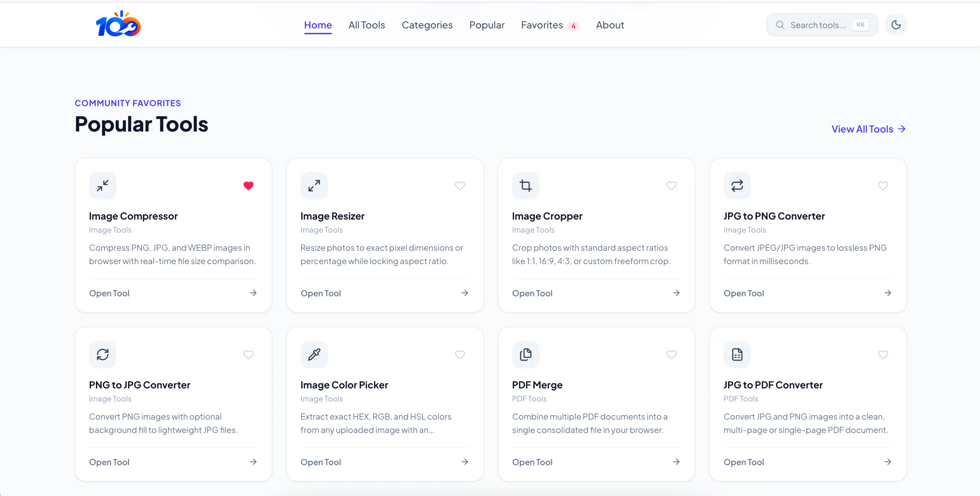This screenshot has width=980, height=496.
Task: Click the PDF Merge card title
Action: click(x=537, y=385)
